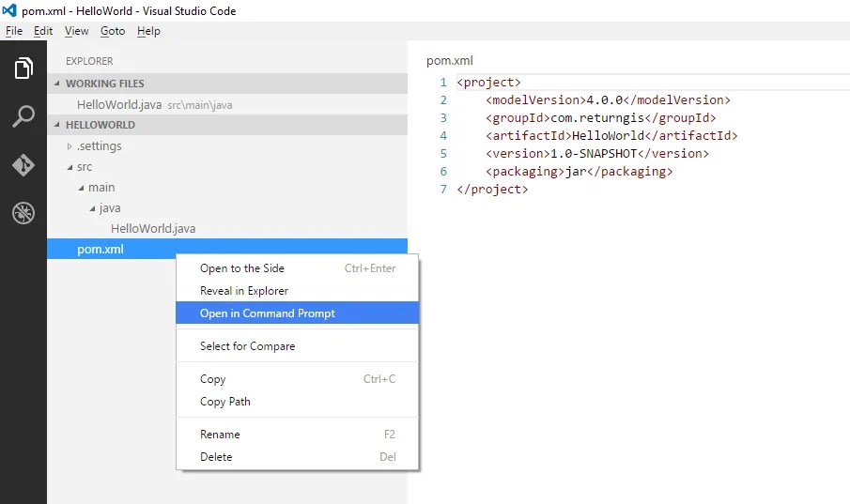The image size is (850, 504).
Task: Select the main folder label
Action: tap(101, 188)
